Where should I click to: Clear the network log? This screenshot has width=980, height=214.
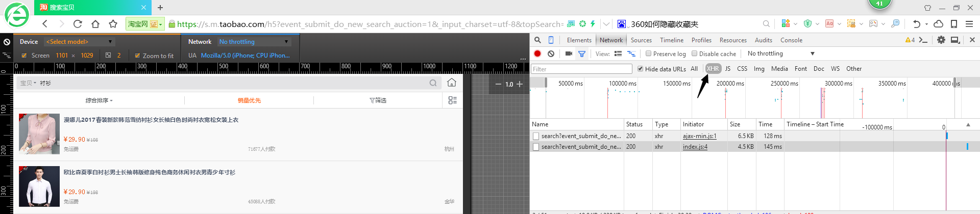(x=551, y=53)
